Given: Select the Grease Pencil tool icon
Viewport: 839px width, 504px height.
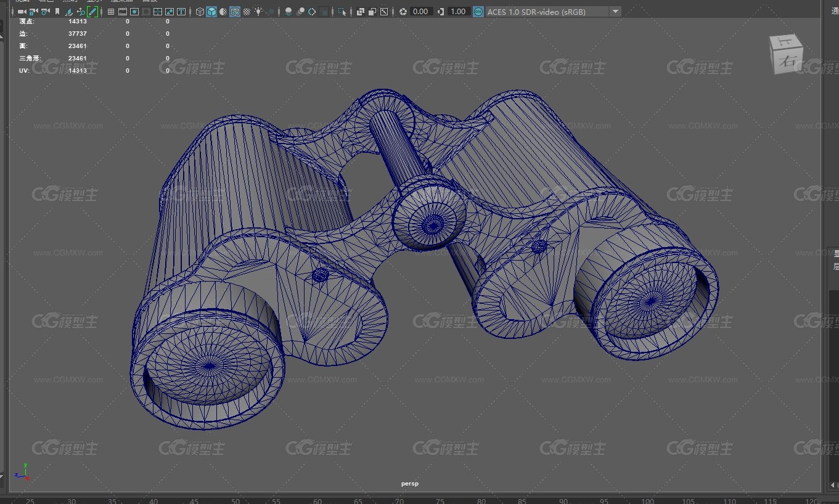Looking at the screenshot, I should pyautogui.click(x=92, y=12).
